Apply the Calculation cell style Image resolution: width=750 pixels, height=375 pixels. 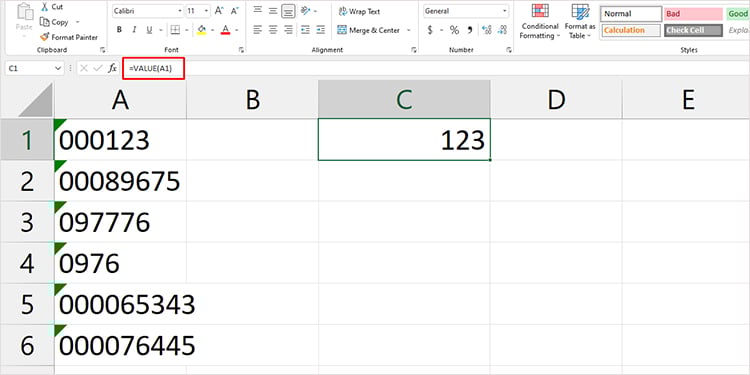(x=631, y=30)
